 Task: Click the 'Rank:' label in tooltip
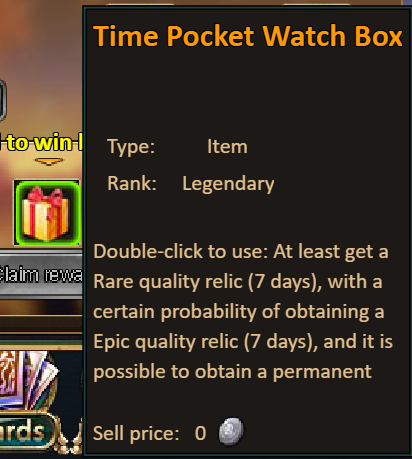point(132,183)
